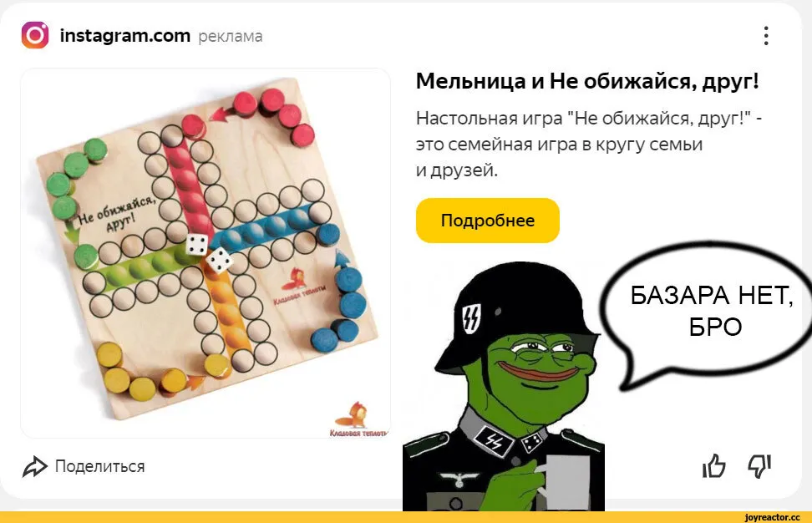
Task: Click the share arrow icon
Action: point(35,466)
